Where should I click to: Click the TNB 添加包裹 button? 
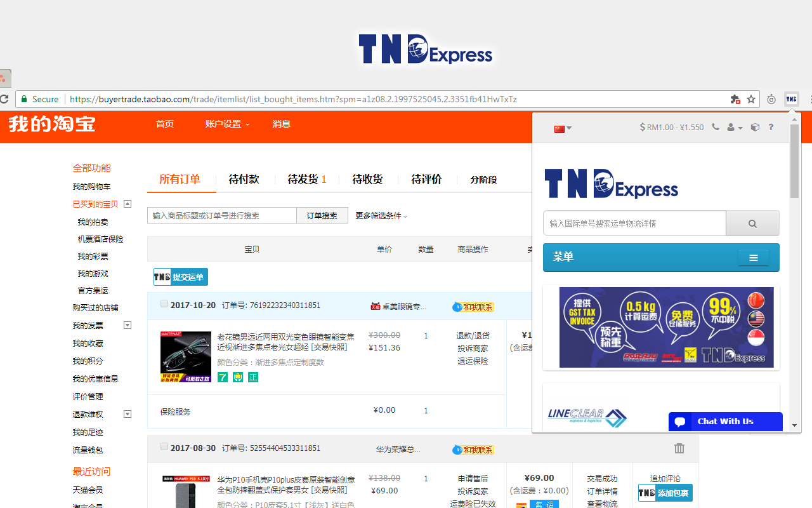pos(665,493)
